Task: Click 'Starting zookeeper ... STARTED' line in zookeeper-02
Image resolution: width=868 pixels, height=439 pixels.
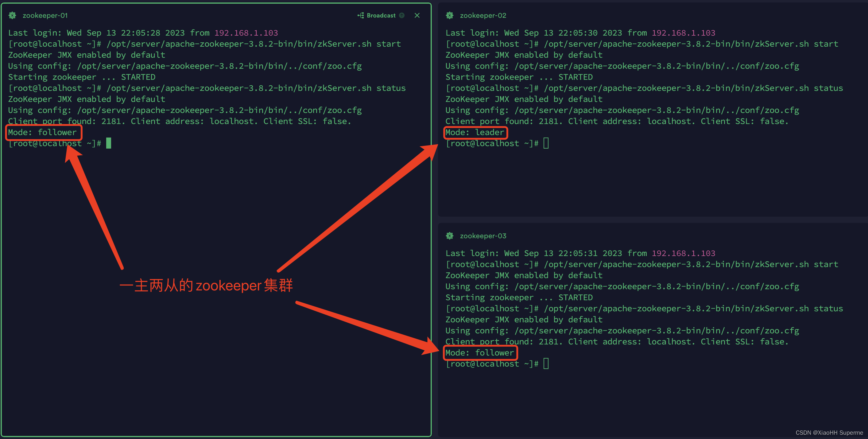Action: (x=519, y=77)
